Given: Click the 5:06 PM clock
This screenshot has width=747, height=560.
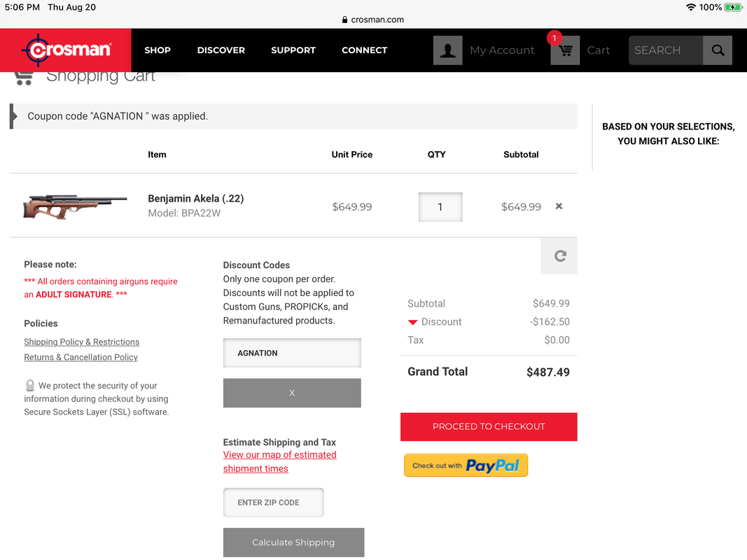Looking at the screenshot, I should pyautogui.click(x=22, y=7).
